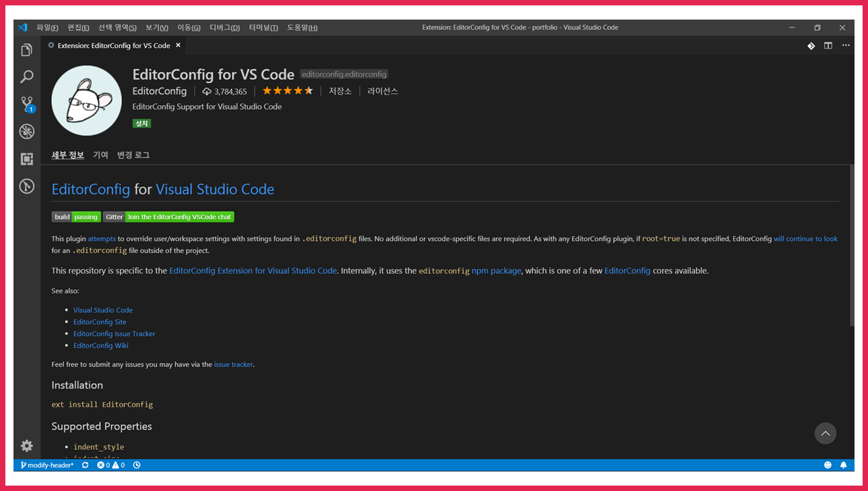This screenshot has height=491, width=868.
Task: Open the 도움말 menu
Action: tap(302, 28)
